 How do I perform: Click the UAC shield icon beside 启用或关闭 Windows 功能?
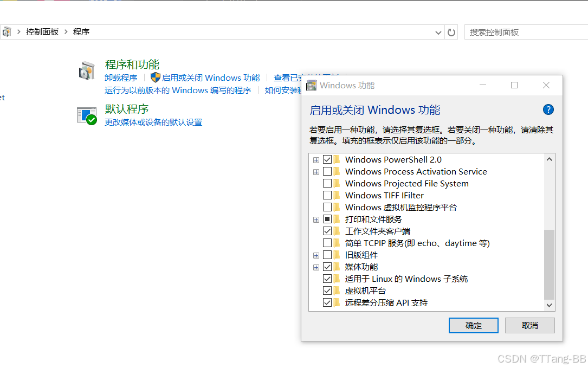click(155, 78)
